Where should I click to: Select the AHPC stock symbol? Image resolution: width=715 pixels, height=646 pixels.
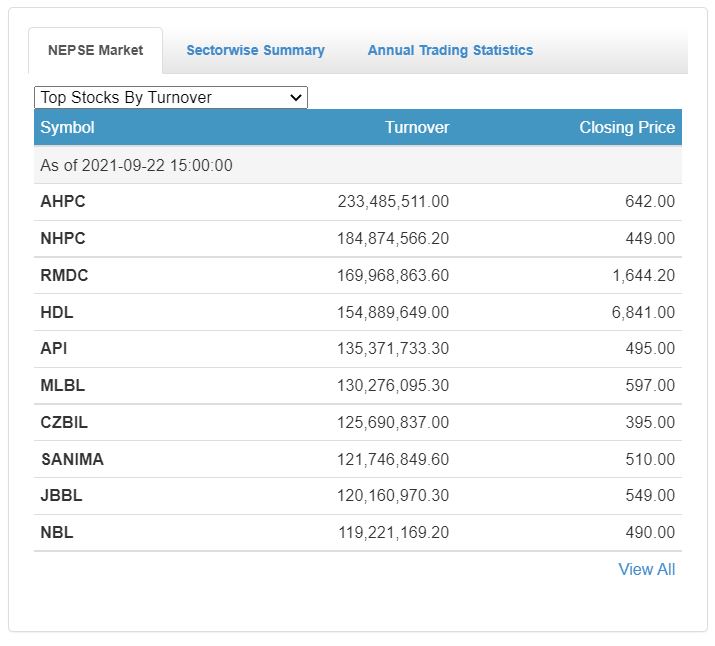coord(63,201)
